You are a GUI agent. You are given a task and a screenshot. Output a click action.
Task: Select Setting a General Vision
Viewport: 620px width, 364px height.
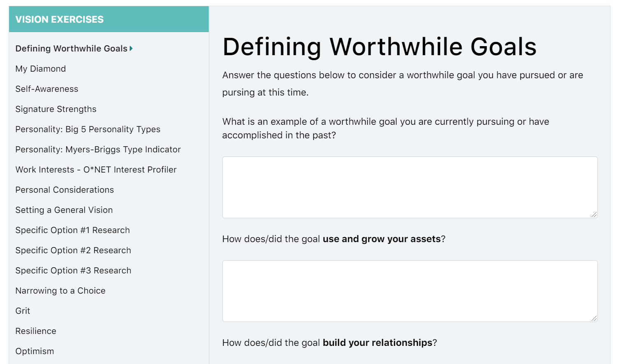[64, 210]
